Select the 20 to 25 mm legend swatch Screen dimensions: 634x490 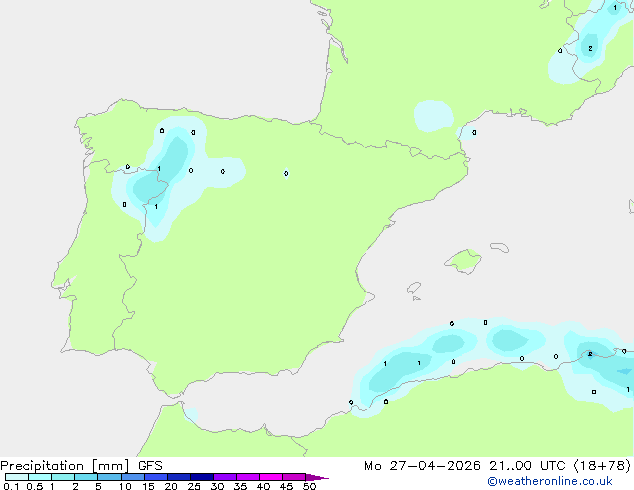point(178,477)
